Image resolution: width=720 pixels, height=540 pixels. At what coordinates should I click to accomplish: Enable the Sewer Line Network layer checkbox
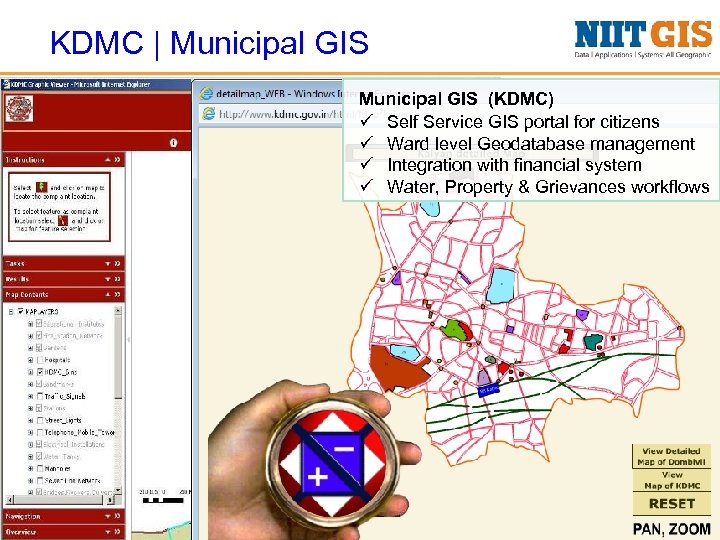pos(40,480)
